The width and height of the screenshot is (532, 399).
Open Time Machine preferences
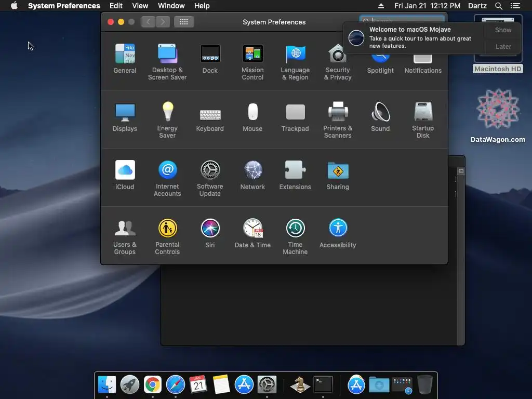tap(295, 237)
